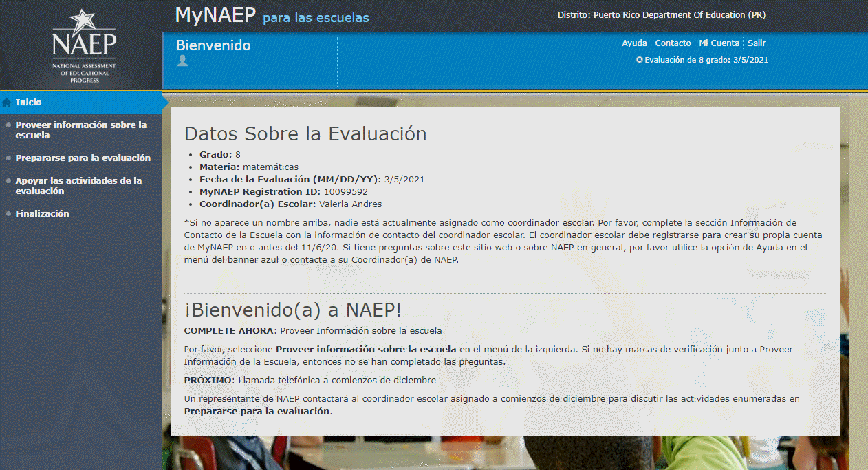Click the "para las escuelas" subtitle
868x470 pixels.
pyautogui.click(x=316, y=17)
